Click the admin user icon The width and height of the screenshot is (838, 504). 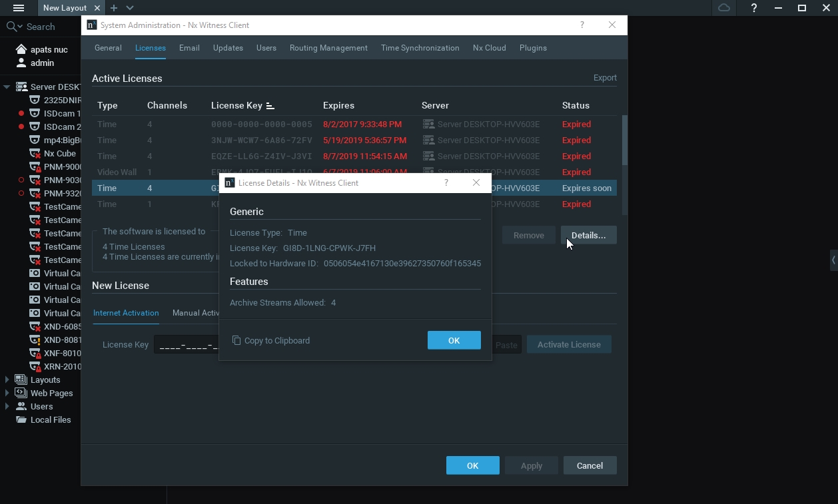coord(21,63)
